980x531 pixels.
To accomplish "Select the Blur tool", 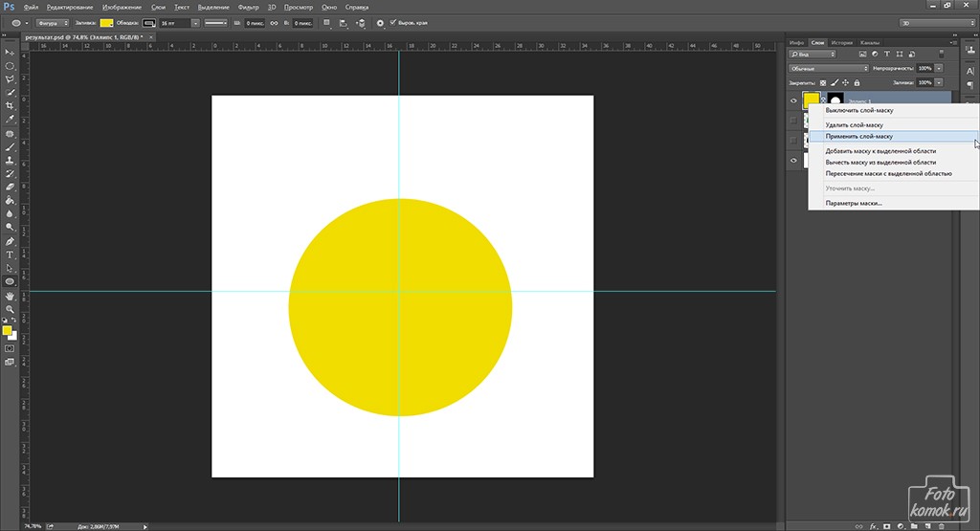I will (10, 213).
